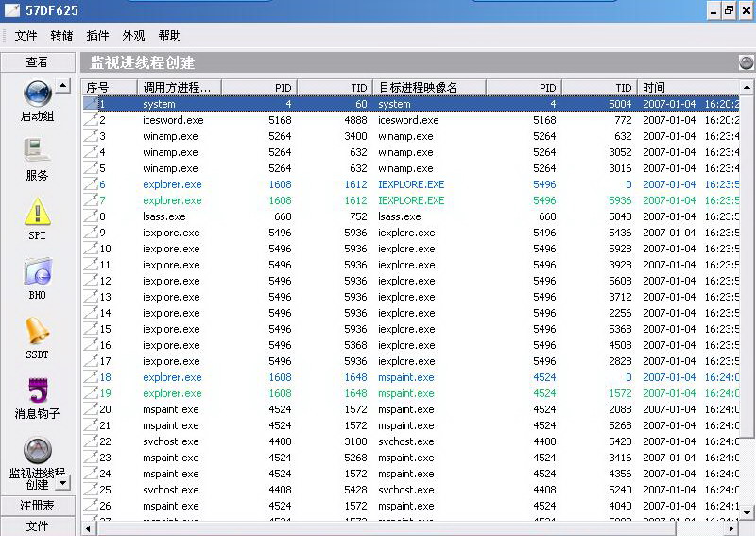
Task: Open the 文件 menu
Action: click(26, 36)
